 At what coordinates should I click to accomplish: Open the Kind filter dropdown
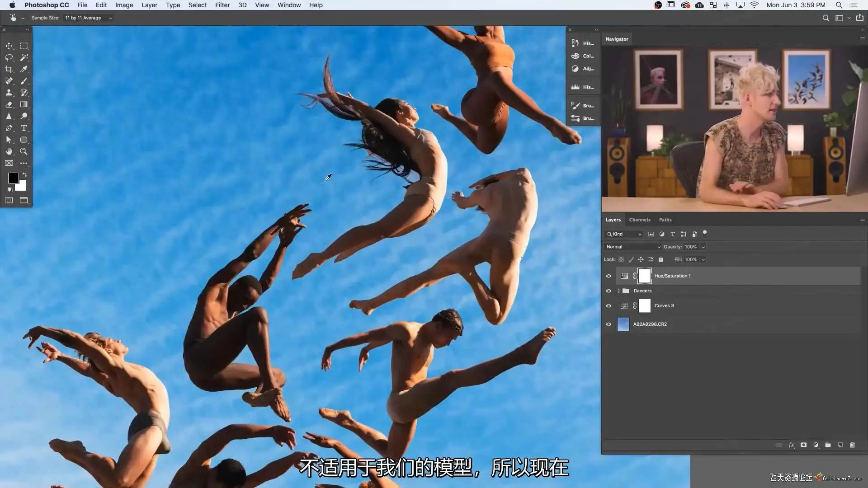pos(624,234)
